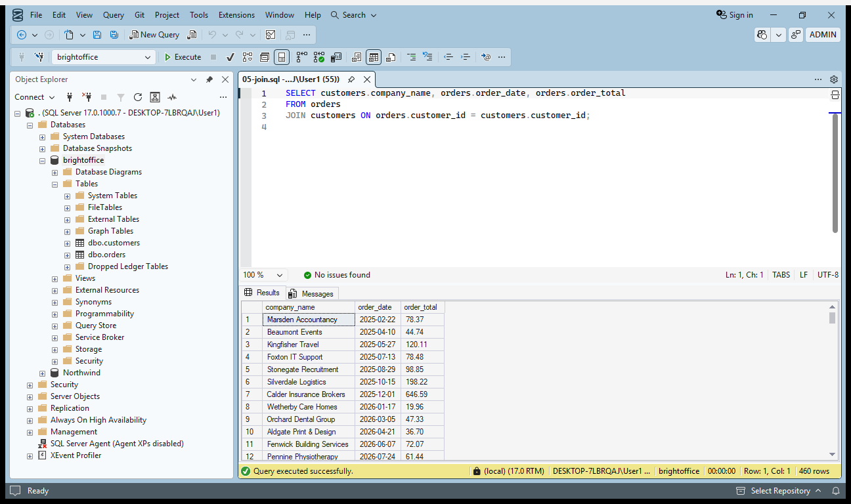
Task: Open the 100 % zoom dropdown
Action: pos(280,275)
